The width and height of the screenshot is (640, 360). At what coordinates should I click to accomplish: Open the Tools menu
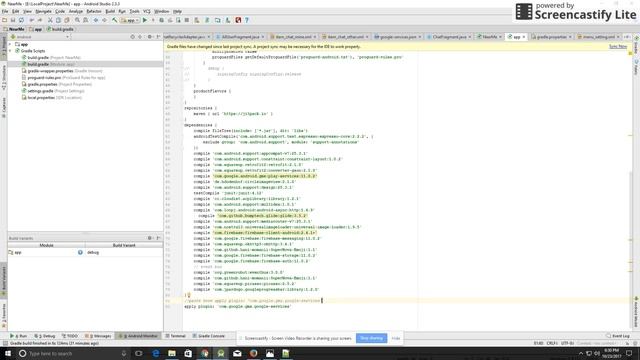pyautogui.click(x=134, y=11)
